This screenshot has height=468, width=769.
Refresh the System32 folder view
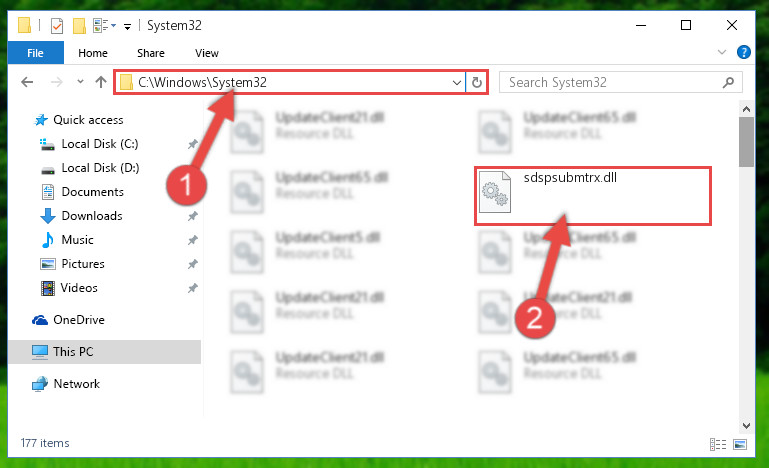pyautogui.click(x=477, y=82)
